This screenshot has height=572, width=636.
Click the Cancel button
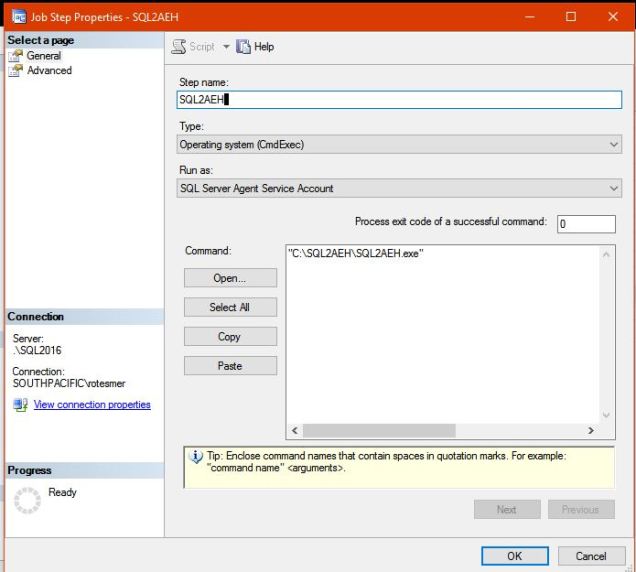pos(591,556)
